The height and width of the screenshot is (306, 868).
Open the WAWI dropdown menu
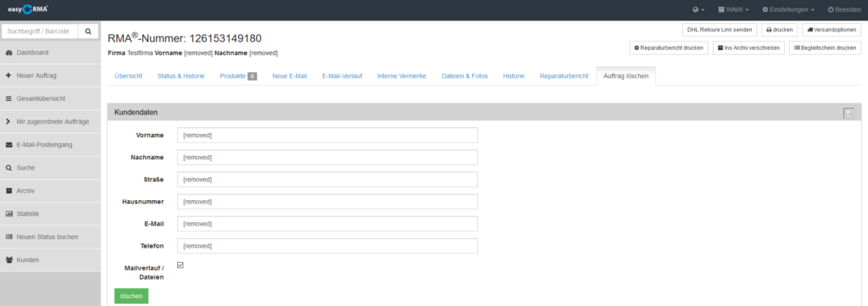(733, 9)
